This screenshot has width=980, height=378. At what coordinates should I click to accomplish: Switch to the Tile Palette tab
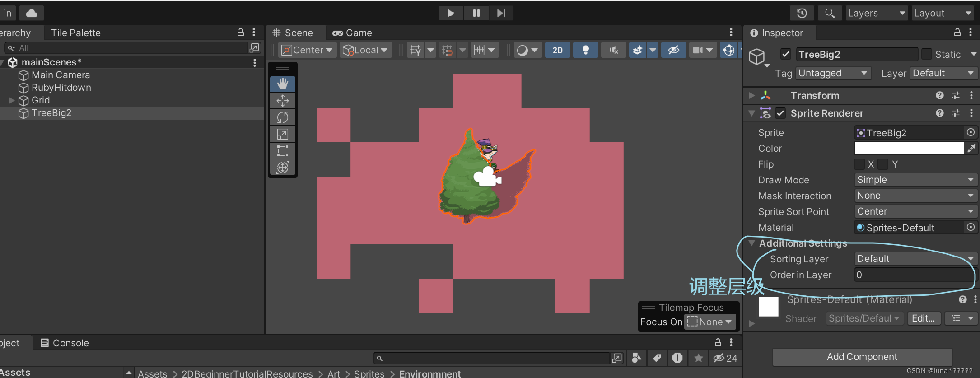[76, 33]
